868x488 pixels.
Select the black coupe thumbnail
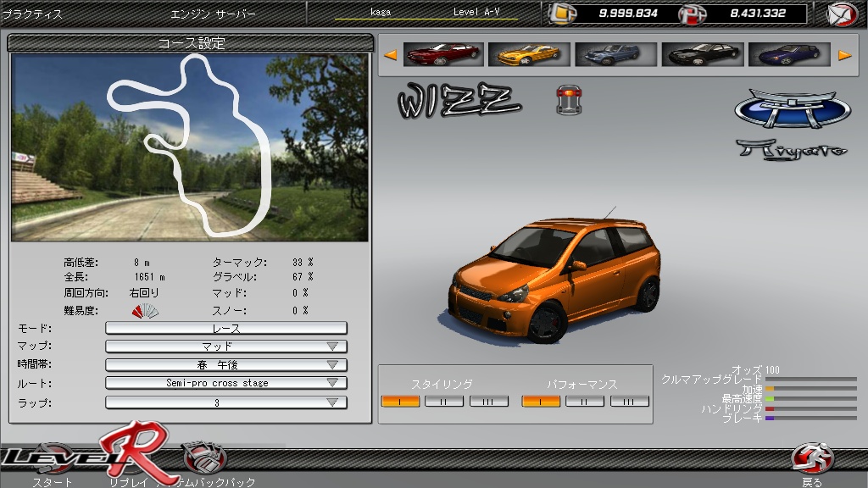[x=702, y=54]
